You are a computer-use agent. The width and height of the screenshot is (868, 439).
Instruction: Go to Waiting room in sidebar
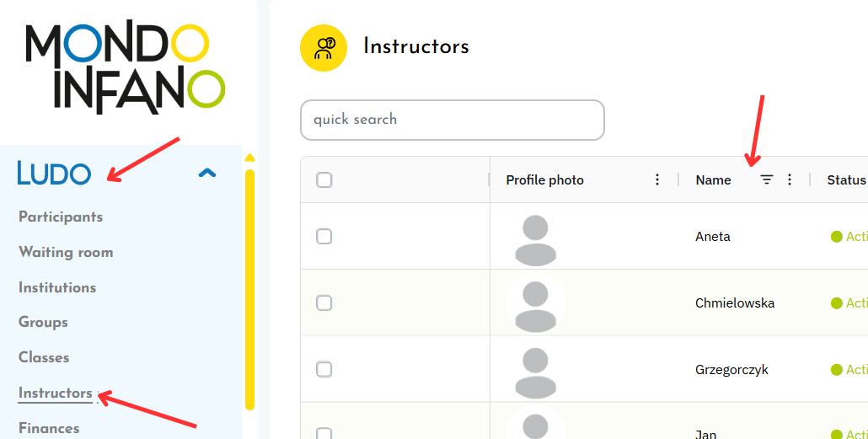[66, 253]
